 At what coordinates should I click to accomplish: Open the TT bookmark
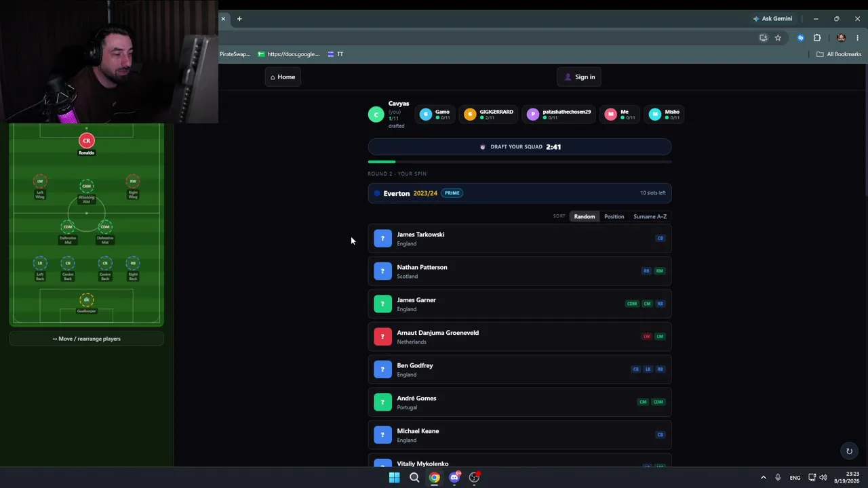click(x=336, y=54)
